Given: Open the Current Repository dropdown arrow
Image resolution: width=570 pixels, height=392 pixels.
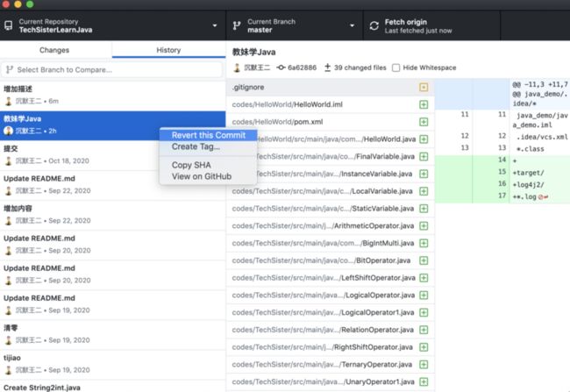Looking at the screenshot, I should click(215, 25).
